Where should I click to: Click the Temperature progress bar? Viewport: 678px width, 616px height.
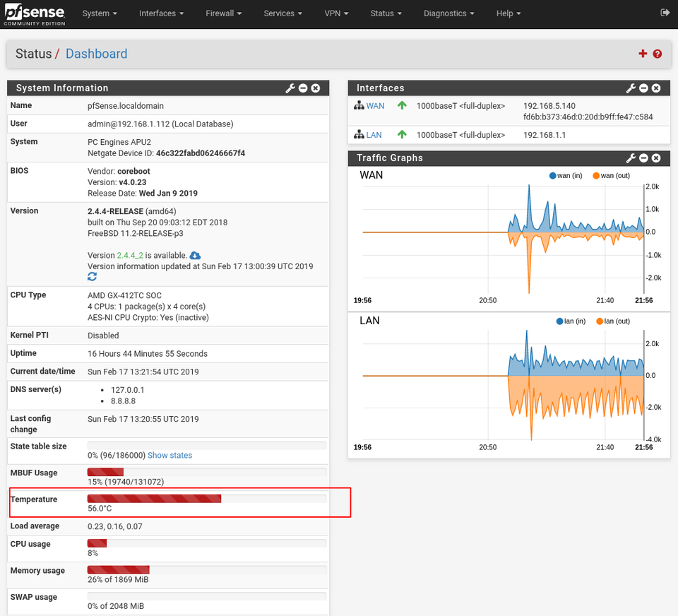click(207, 498)
